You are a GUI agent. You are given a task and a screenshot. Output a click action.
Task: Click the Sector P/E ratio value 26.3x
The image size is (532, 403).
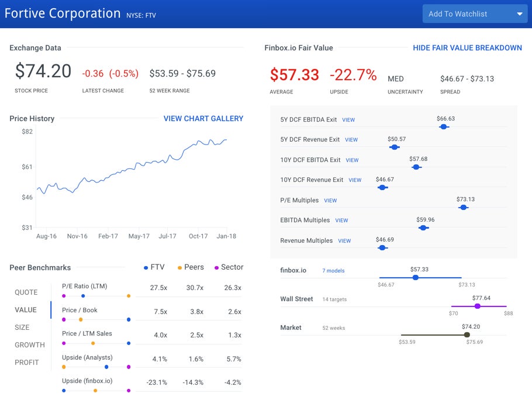(x=233, y=288)
